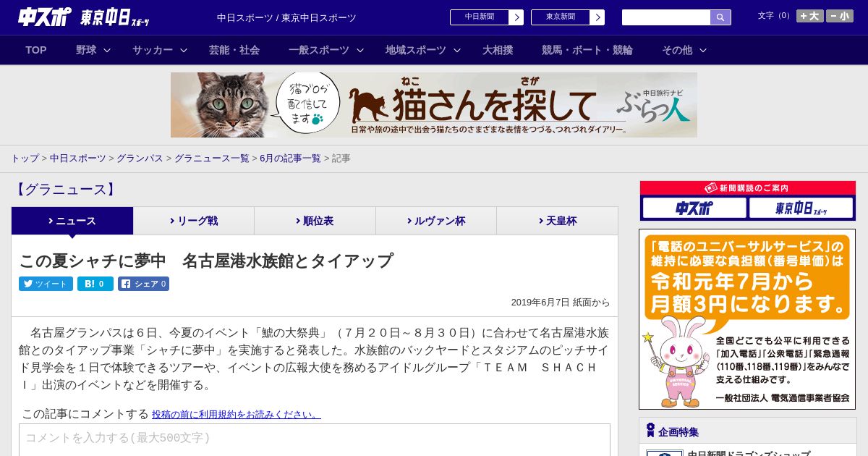The height and width of the screenshot is (456, 868).
Task: Expand the サッカー navigation dropdown
Action: 160,50
